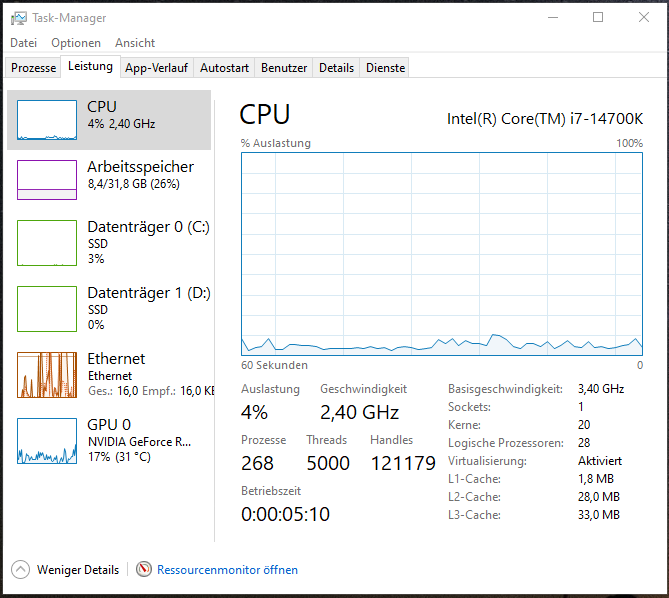The height and width of the screenshot is (598, 669).
Task: Click the % Auslastung graph label
Action: click(276, 143)
